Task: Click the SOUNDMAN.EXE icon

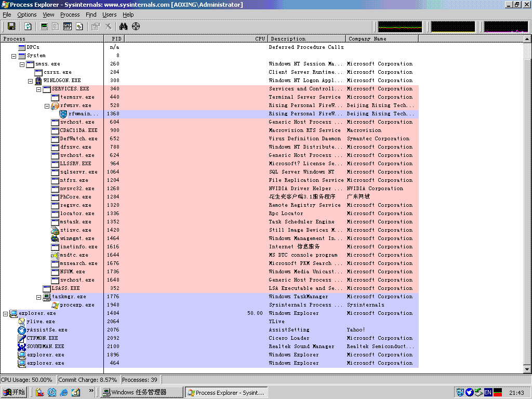Action: 22,347
